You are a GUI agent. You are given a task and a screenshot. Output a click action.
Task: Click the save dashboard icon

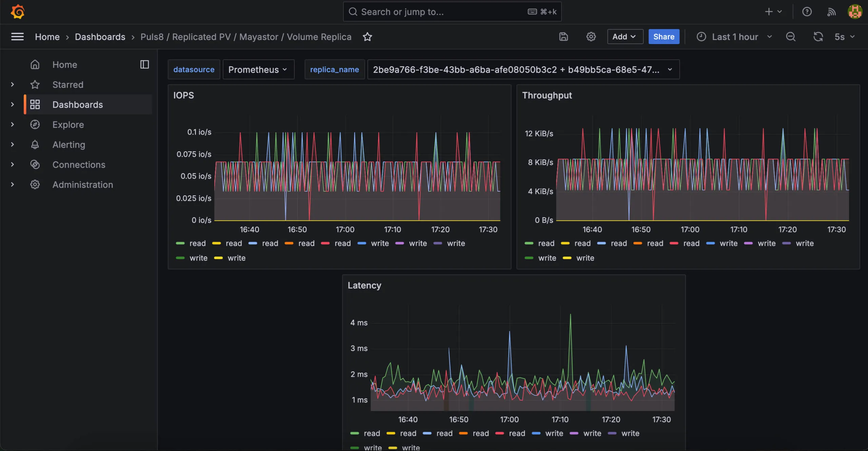coord(564,37)
